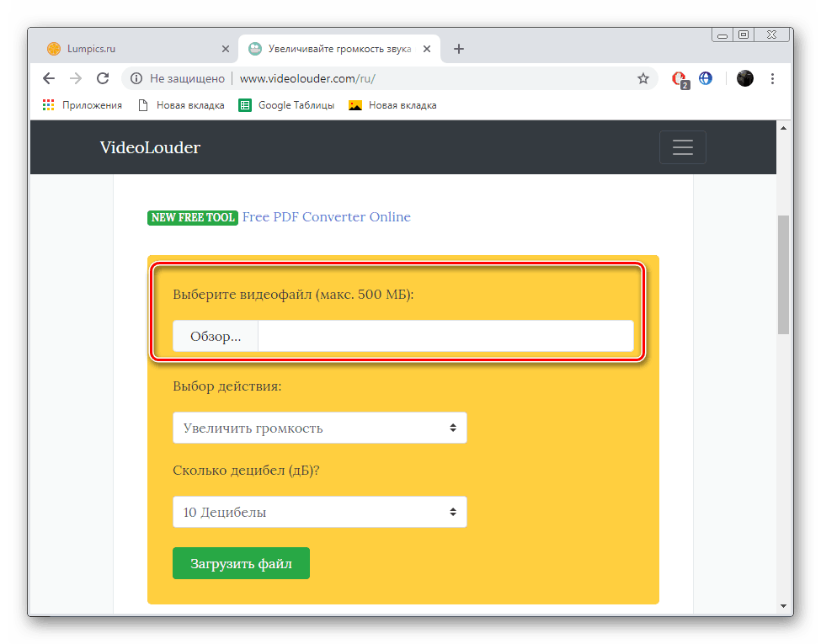Reload the VideoLouder page

point(103,78)
